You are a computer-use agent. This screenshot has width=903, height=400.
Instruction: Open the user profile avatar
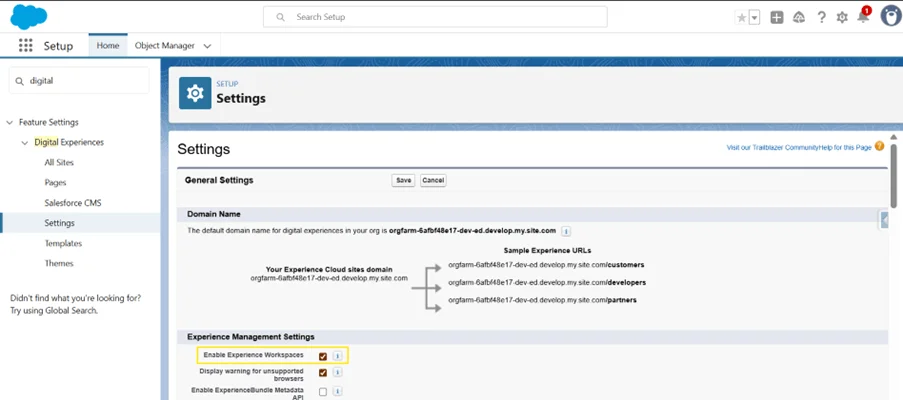[x=891, y=16]
